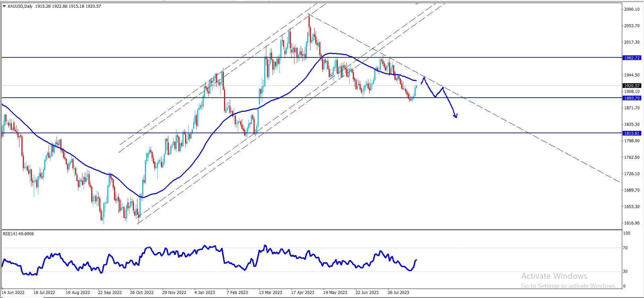This screenshot has width=644, height=298.
Task: Click the 14 Jun 2022 date label
Action: point(13,293)
